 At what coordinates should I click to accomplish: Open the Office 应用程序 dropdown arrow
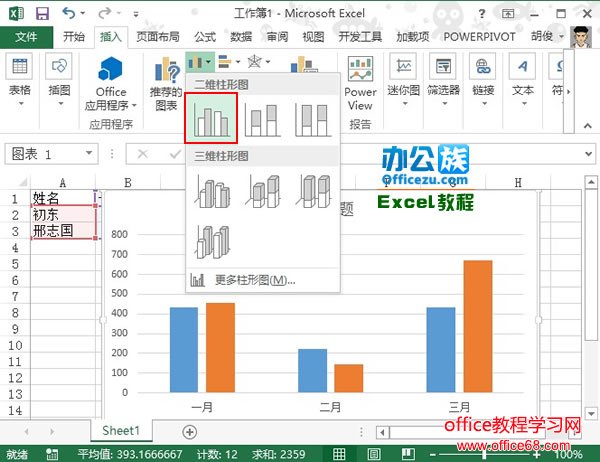click(134, 105)
